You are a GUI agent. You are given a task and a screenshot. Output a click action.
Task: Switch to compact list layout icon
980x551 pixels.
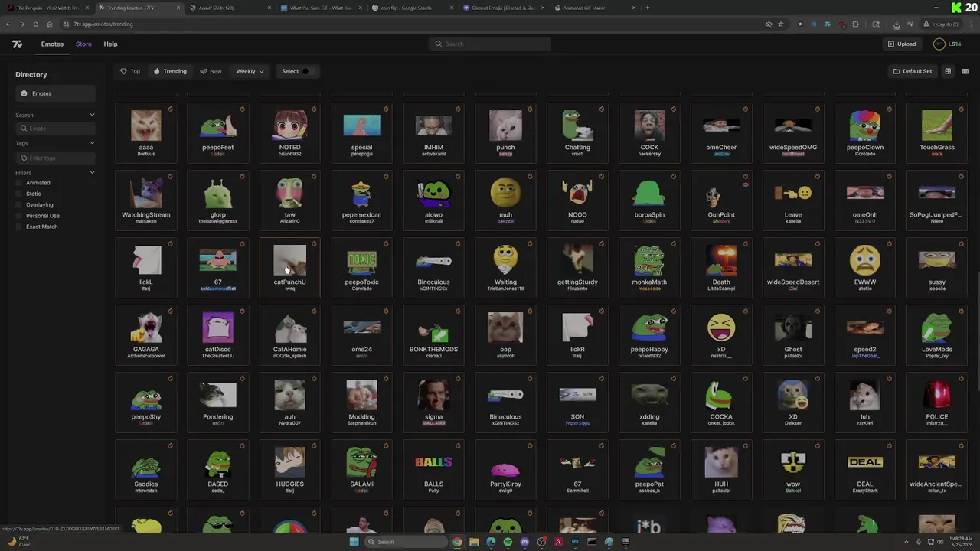[965, 71]
